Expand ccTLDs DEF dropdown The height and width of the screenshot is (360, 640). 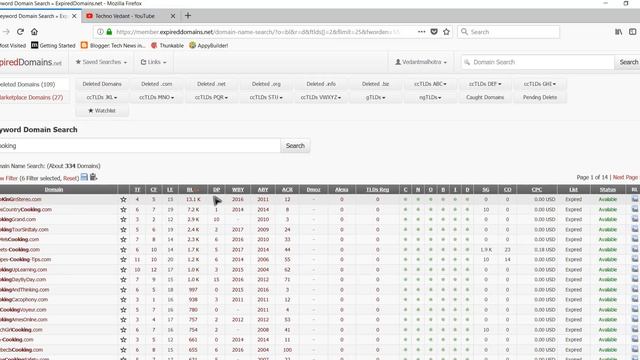[x=485, y=84]
